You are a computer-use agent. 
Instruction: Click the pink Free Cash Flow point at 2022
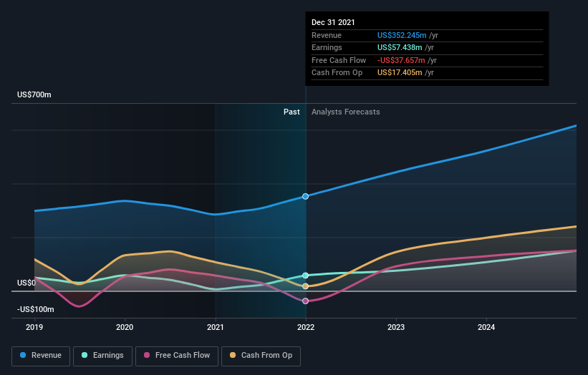pyautogui.click(x=306, y=301)
